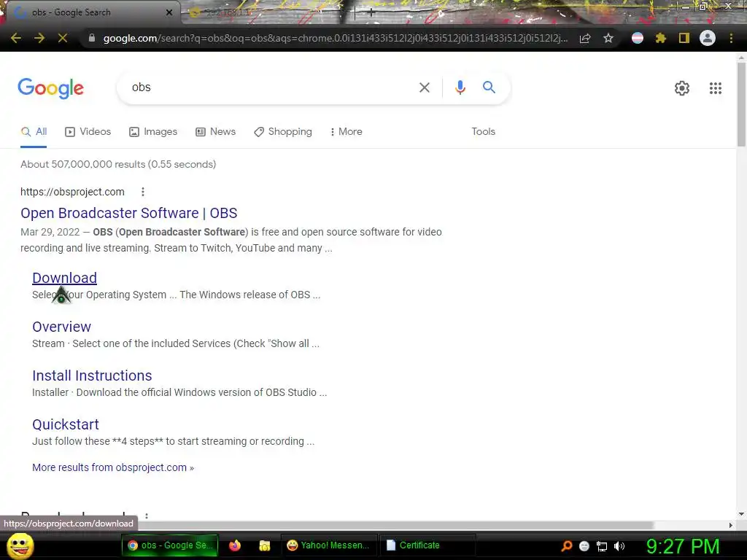Open search Tools options

pyautogui.click(x=483, y=132)
